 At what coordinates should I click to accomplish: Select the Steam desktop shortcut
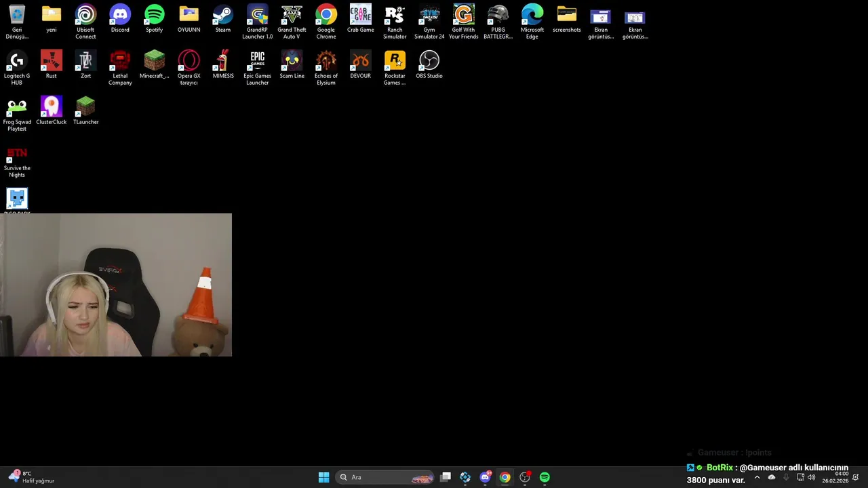pyautogui.click(x=222, y=19)
